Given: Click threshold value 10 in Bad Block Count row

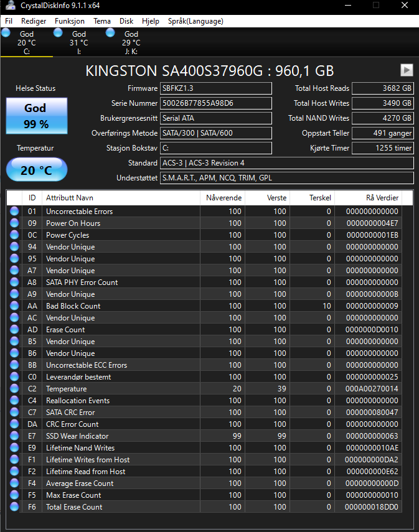Looking at the screenshot, I should (327, 306).
